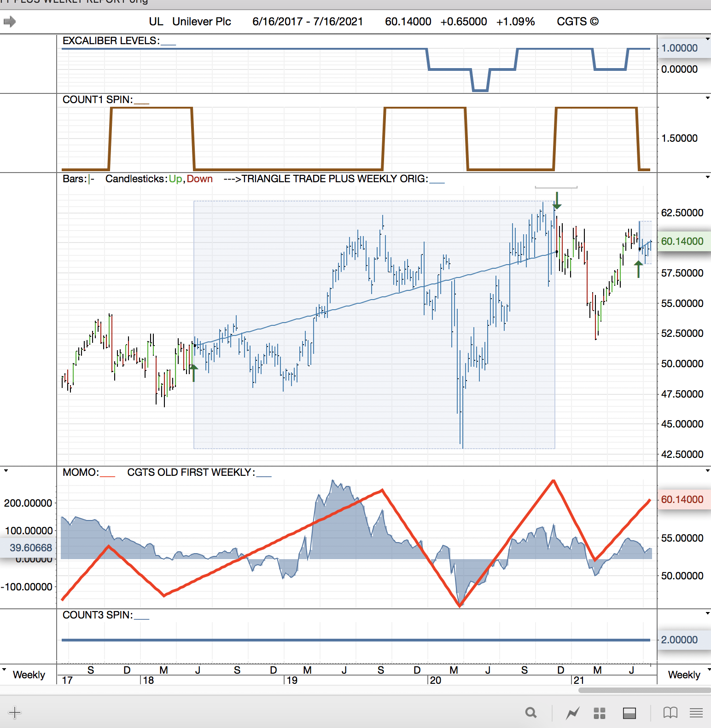This screenshot has width=711, height=728.
Task: Click the year 19 marker on time axis
Action: click(292, 680)
